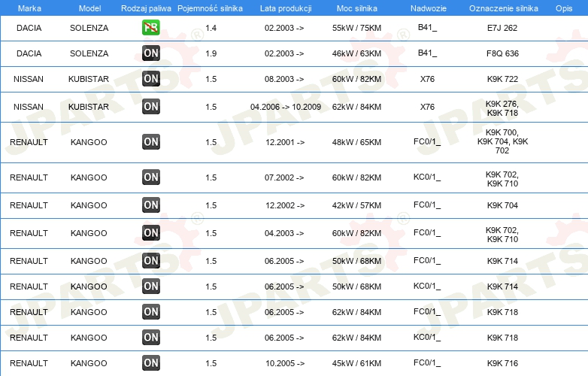Select engine code F8Q 636
The width and height of the screenshot is (588, 376).
click(502, 53)
